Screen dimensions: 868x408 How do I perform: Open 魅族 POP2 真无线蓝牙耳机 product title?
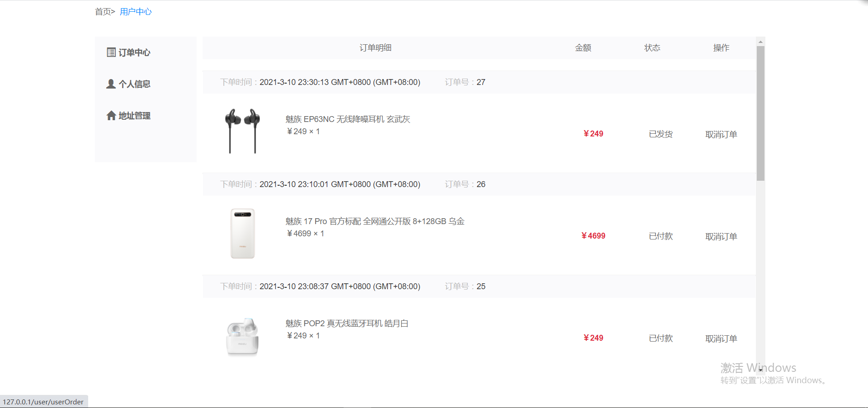pos(347,324)
